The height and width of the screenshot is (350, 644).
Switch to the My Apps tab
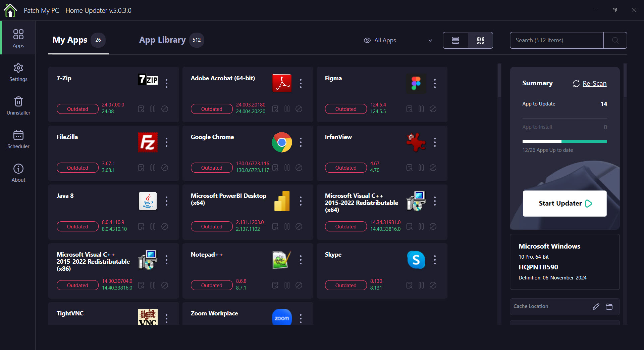pyautogui.click(x=78, y=40)
